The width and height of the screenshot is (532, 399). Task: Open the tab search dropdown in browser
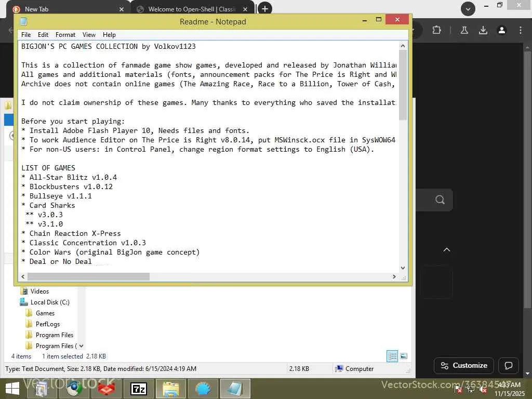[x=468, y=9]
